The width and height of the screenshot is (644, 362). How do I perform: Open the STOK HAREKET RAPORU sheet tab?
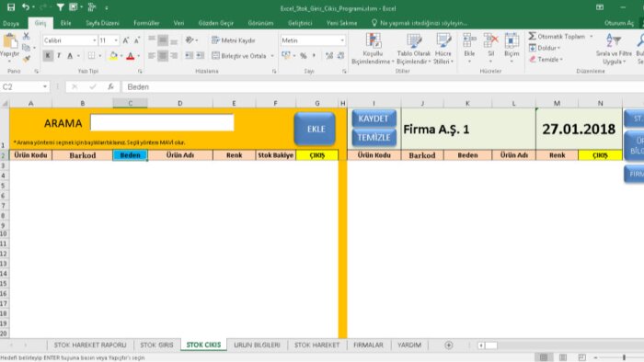click(90, 345)
